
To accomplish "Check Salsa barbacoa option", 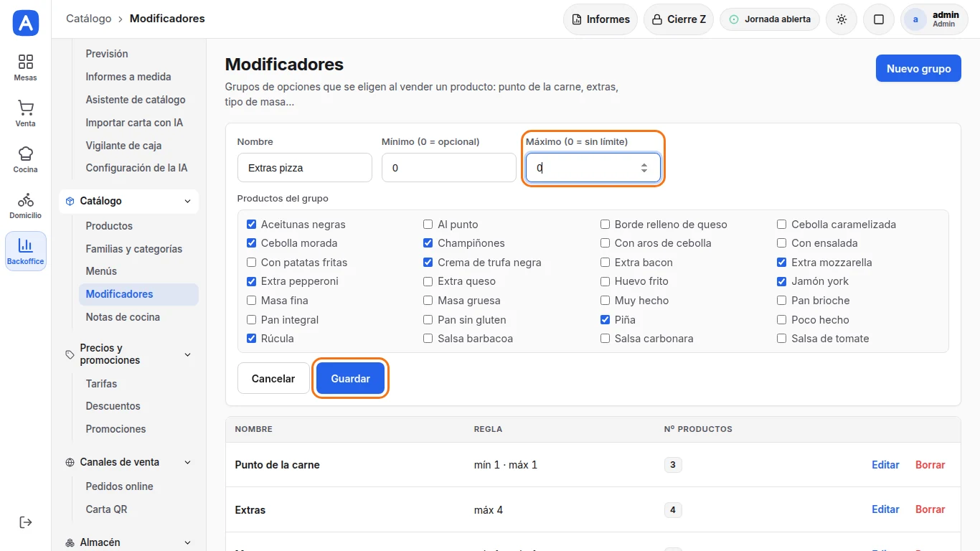I will (428, 339).
